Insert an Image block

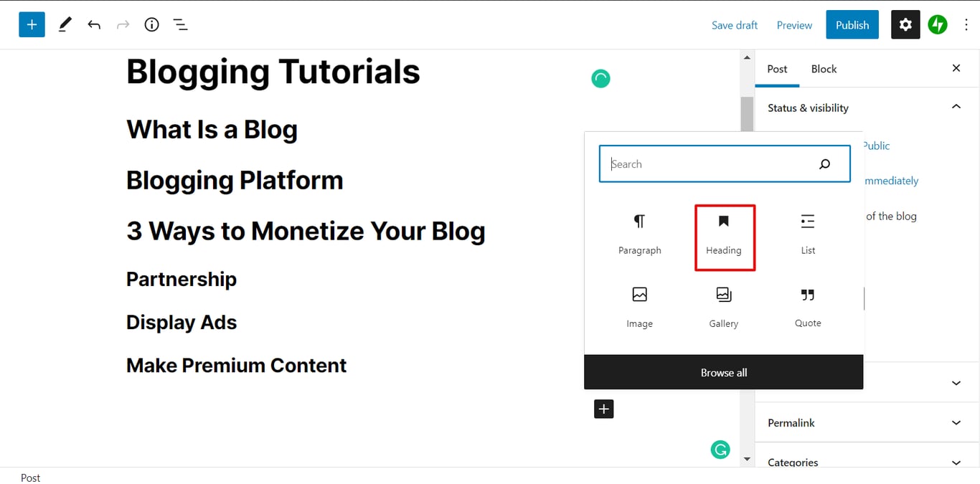click(x=639, y=306)
